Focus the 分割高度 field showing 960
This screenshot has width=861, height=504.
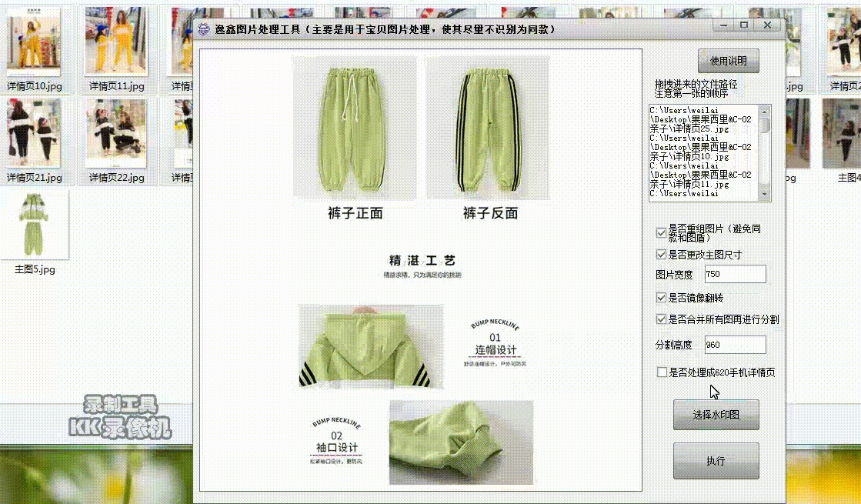tap(736, 345)
